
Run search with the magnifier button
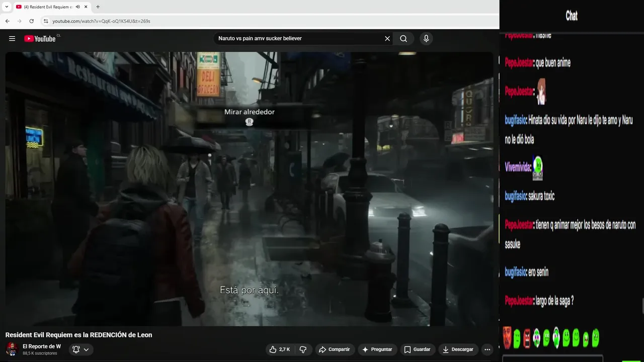click(404, 39)
